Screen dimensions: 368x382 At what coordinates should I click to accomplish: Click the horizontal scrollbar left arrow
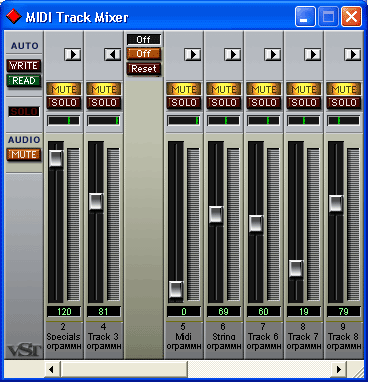(x=52, y=369)
